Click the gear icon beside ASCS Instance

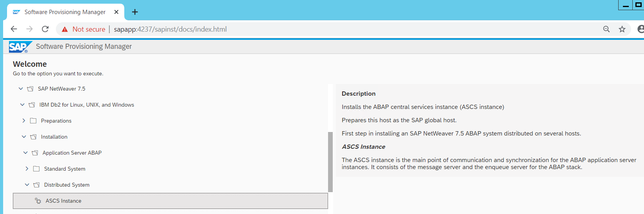pyautogui.click(x=38, y=201)
